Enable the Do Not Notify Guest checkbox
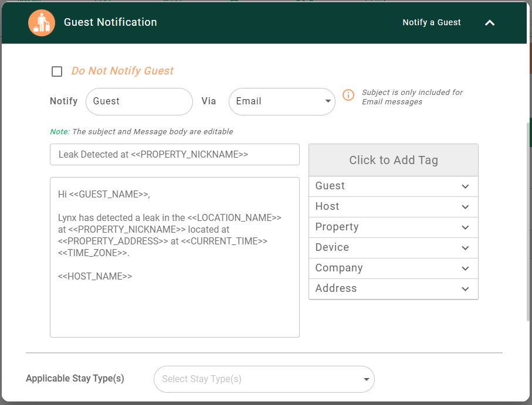532x405 pixels. [x=57, y=72]
